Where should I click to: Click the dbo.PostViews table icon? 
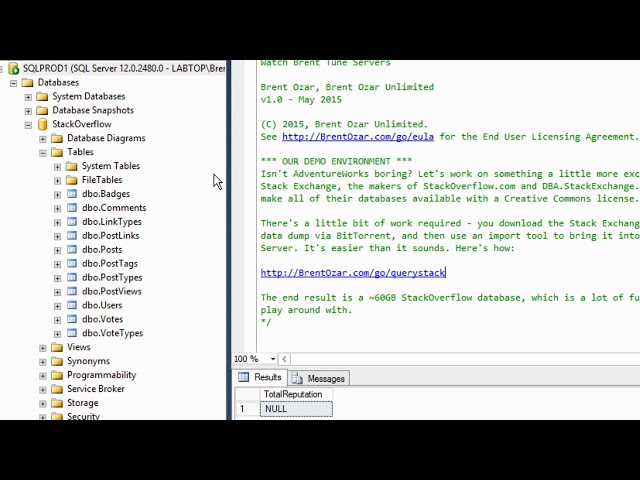pyautogui.click(x=72, y=291)
